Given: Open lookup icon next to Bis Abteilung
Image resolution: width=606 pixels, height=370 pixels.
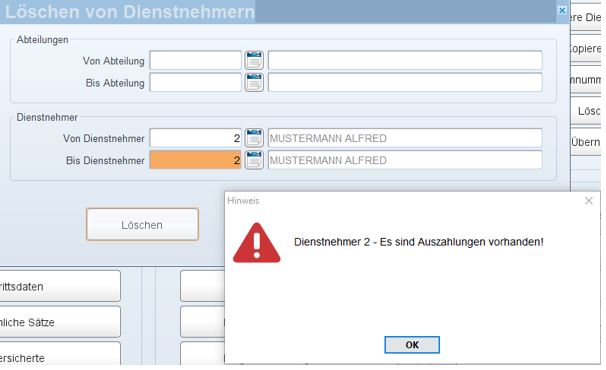Looking at the screenshot, I should tap(254, 82).
